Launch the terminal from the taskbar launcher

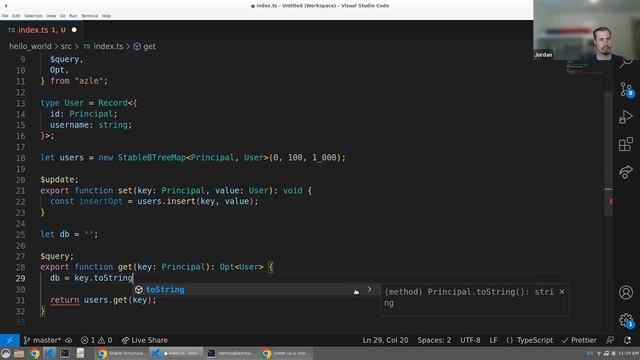(x=65, y=353)
